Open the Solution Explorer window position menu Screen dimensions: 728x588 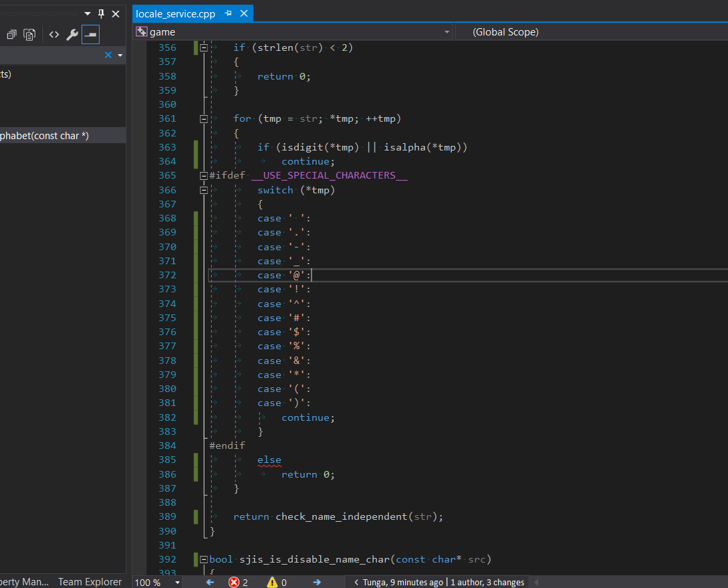(x=87, y=13)
